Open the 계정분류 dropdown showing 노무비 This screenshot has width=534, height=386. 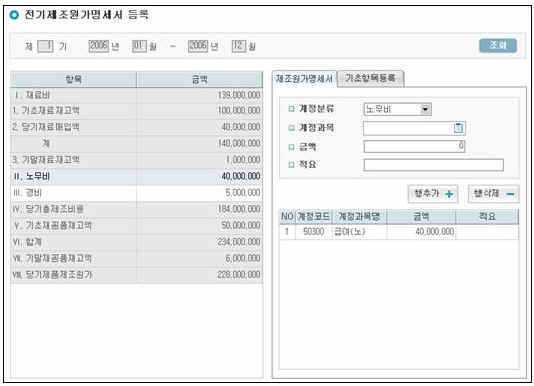pyautogui.click(x=397, y=109)
